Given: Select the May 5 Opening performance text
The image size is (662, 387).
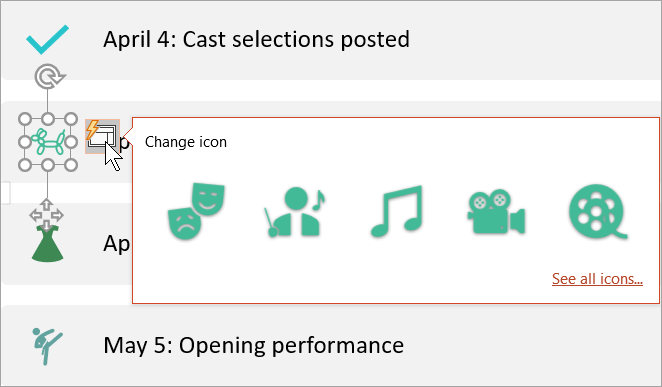Looking at the screenshot, I should pyautogui.click(x=253, y=346).
